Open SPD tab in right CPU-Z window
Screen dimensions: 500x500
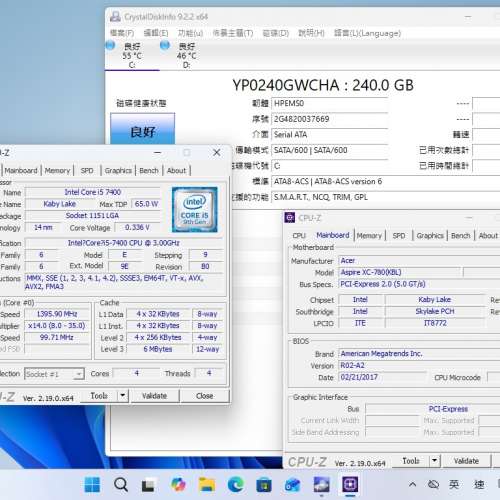tap(399, 235)
